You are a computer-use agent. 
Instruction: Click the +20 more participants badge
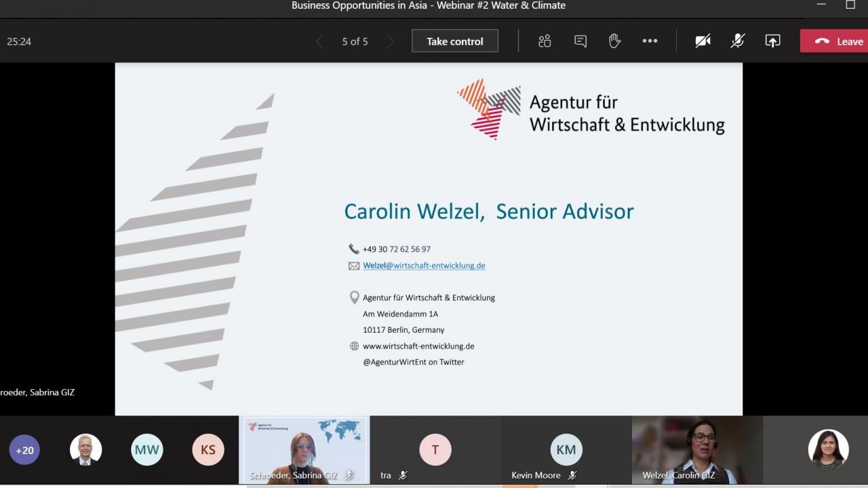(24, 450)
